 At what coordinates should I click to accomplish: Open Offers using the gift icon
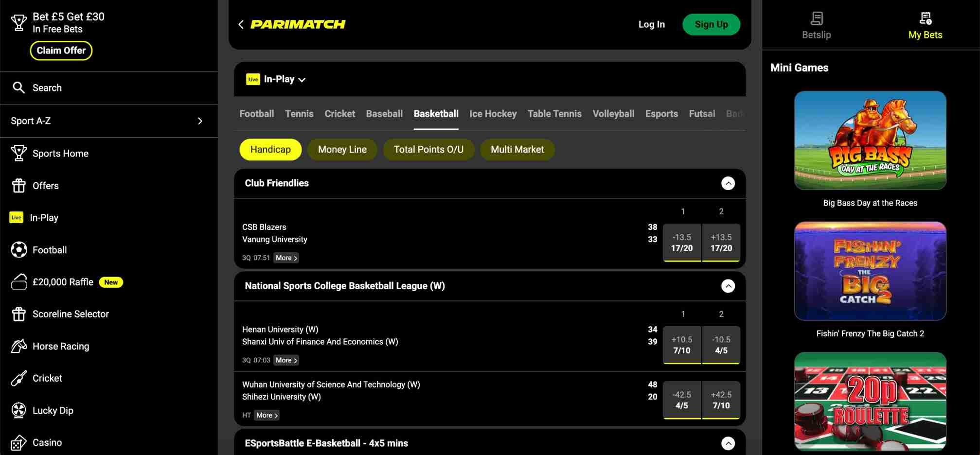click(x=19, y=185)
